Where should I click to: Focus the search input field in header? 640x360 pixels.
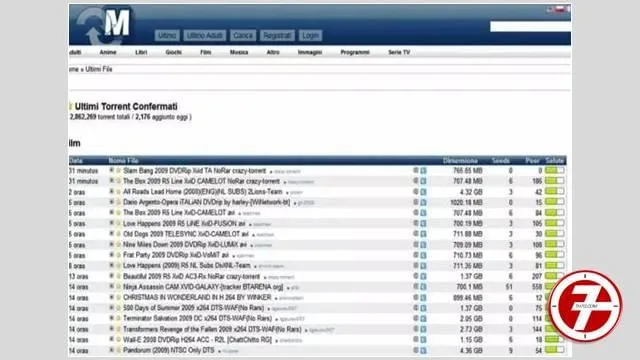pyautogui.click(x=530, y=27)
